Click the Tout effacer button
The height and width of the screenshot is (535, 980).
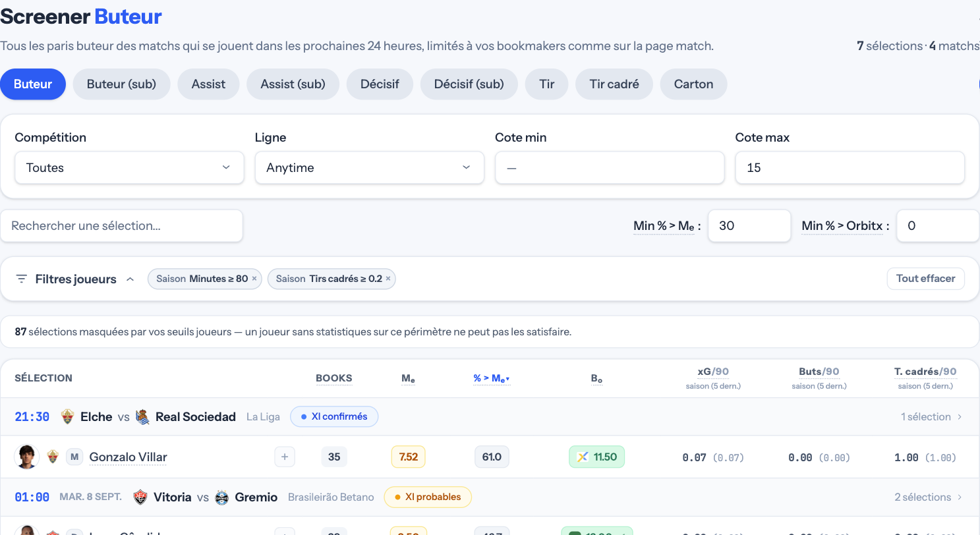click(x=925, y=279)
